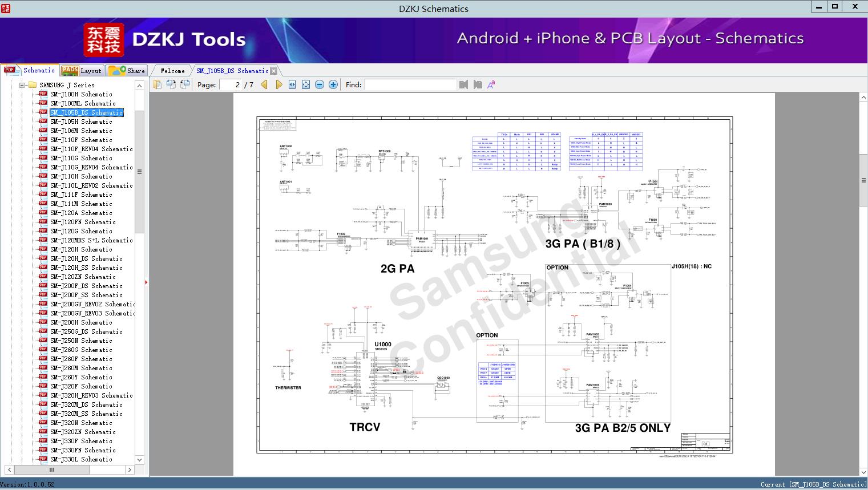Zoom in with the plus icon
Screen dimensions: 868x490
[x=333, y=84]
